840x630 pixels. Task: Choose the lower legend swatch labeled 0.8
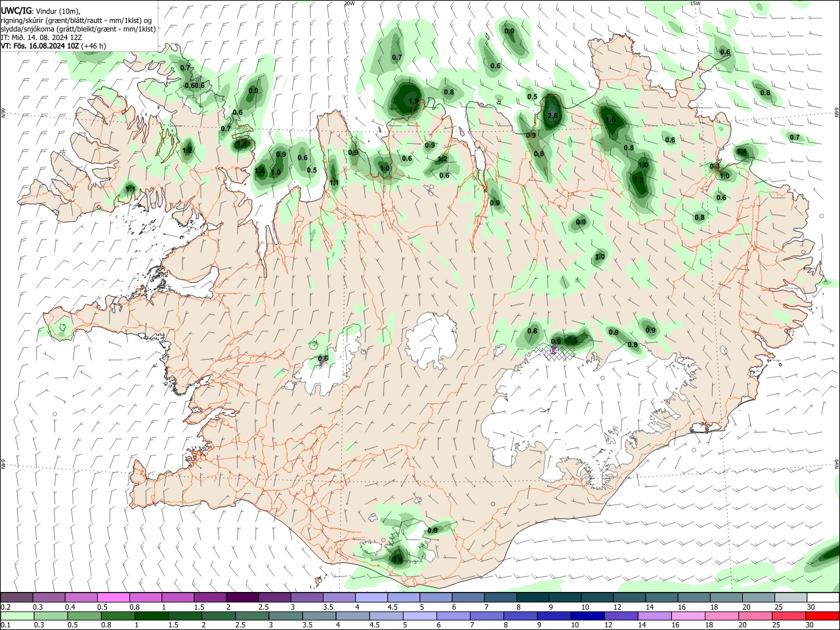tap(118, 616)
